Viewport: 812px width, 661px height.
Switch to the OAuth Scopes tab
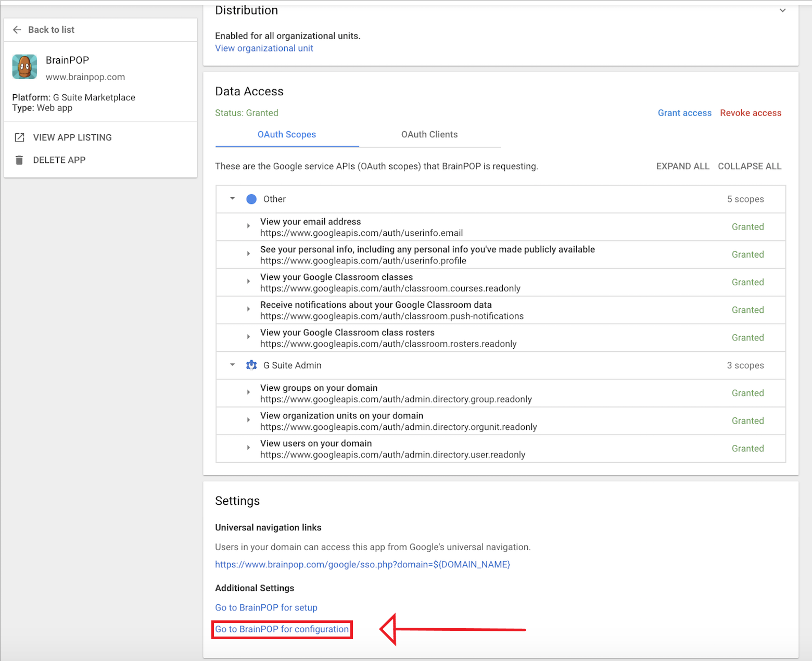tap(287, 134)
